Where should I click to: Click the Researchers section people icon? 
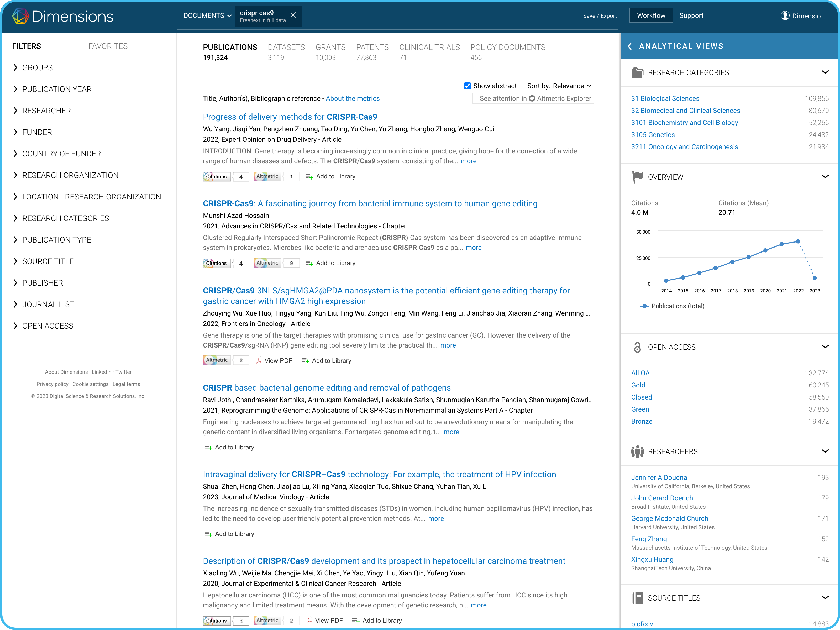tap(638, 451)
